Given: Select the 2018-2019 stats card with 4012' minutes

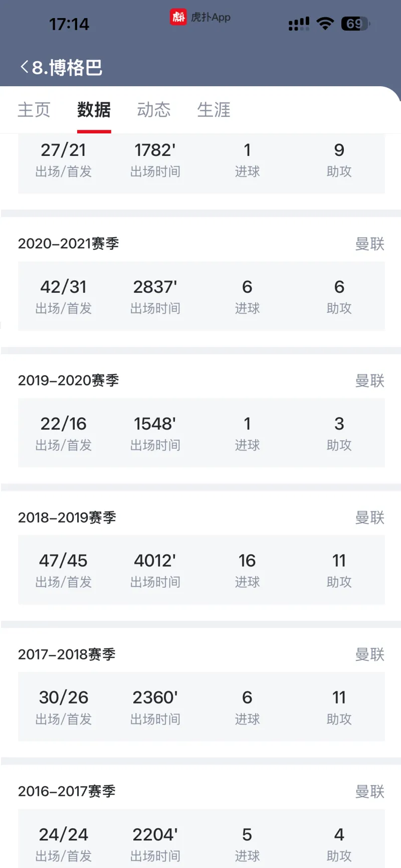Looking at the screenshot, I should tap(201, 570).
